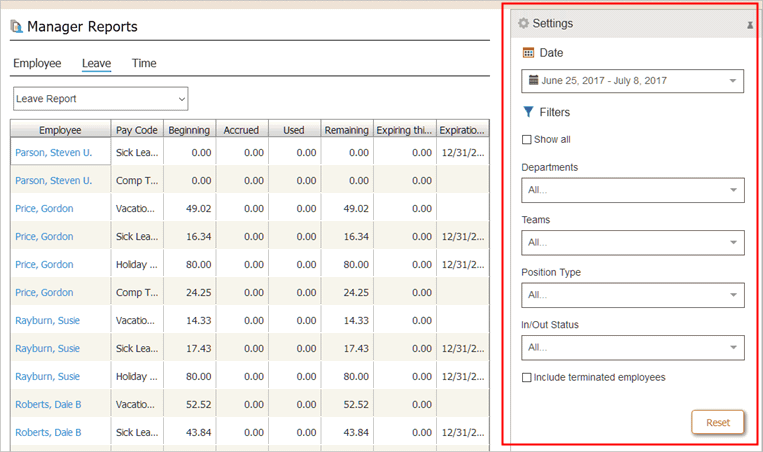Click the Settings gear icon
The height and width of the screenshot is (452, 763).
click(523, 23)
